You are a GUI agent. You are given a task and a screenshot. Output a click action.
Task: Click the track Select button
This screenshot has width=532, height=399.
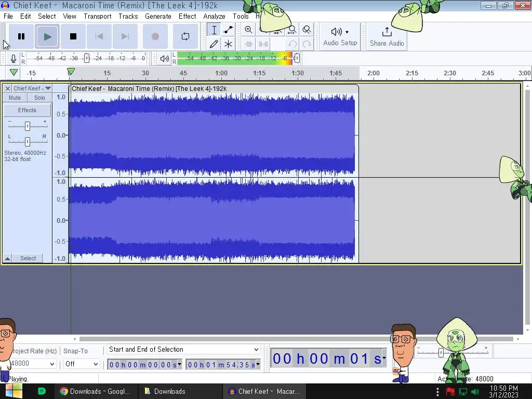tap(28, 258)
